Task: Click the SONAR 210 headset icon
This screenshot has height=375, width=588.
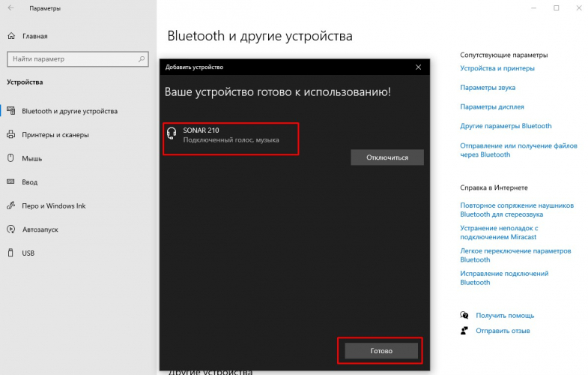Action: [172, 133]
